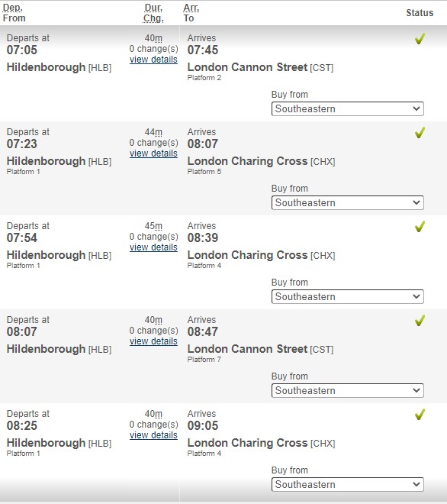
Task: Expand Buy from dropdown for 07:54 departure
Action: (347, 296)
